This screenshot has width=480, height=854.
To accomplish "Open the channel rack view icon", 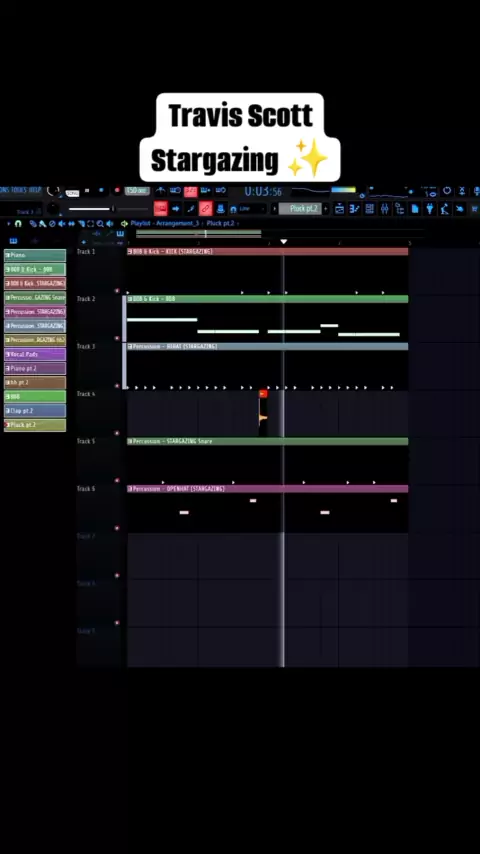I will point(370,209).
